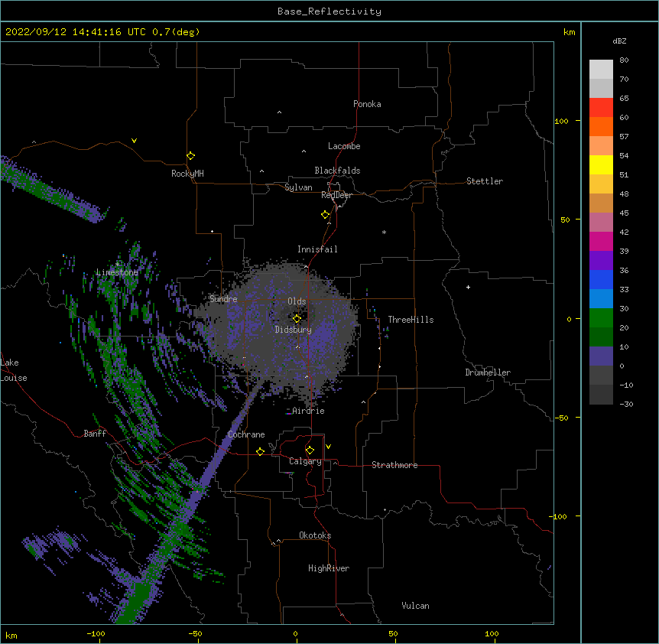659x644 pixels.
Task: Click the Drumheller city label
Action: click(488, 372)
